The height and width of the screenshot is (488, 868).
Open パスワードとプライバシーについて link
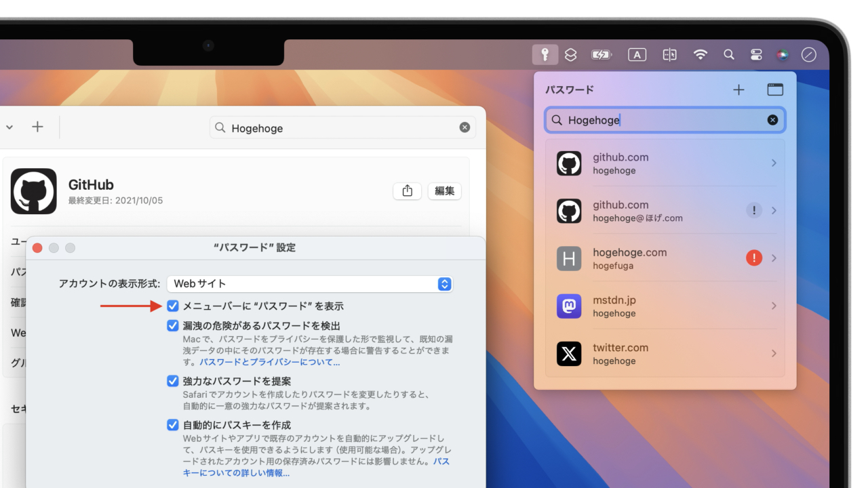coord(269,363)
